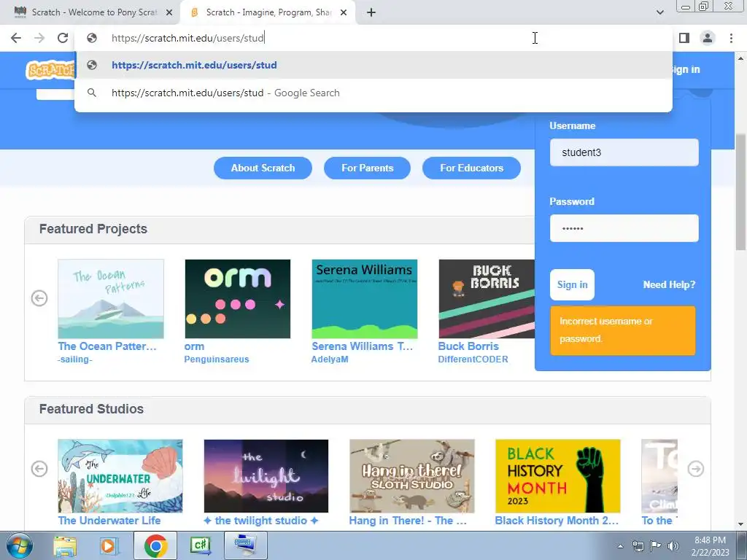Viewport: 747px width, 560px height.
Task: Open the twilight studio thumbnail
Action: (266, 475)
